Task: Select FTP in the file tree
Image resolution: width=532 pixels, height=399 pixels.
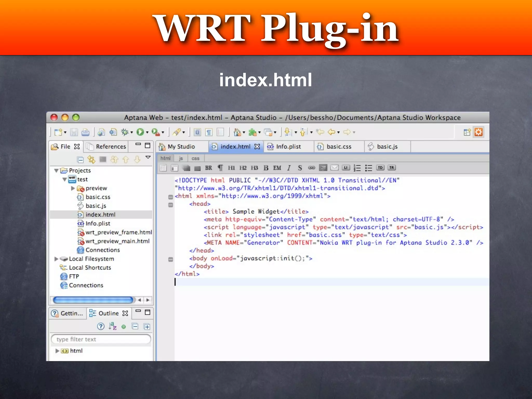Action: point(74,276)
